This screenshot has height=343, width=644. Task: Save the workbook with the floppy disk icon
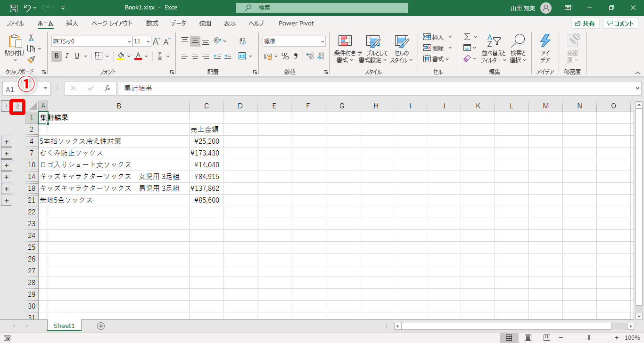pyautogui.click(x=14, y=8)
